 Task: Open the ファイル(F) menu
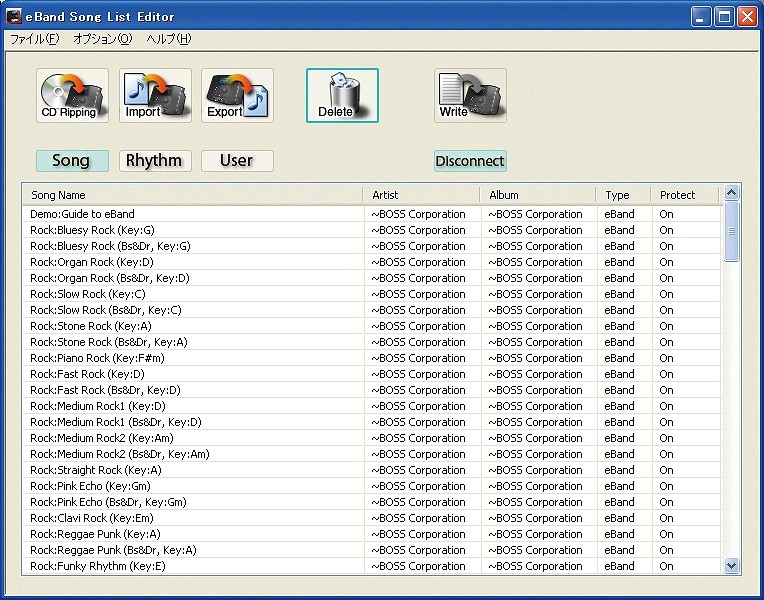tap(34, 39)
